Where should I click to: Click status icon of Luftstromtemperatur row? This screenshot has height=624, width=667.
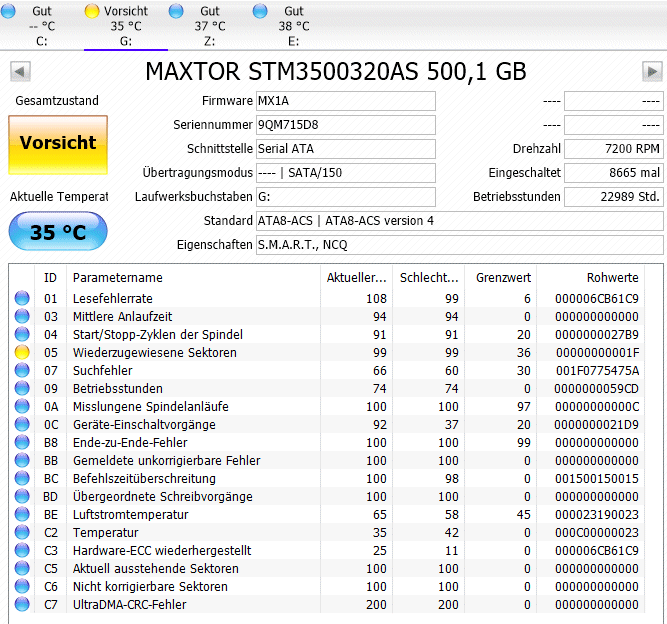22,514
